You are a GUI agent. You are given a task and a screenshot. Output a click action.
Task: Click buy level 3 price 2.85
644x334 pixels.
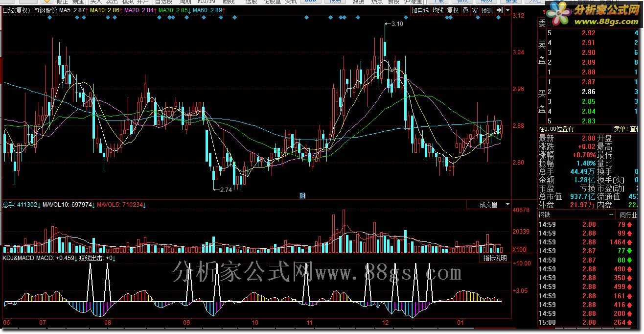(x=589, y=101)
